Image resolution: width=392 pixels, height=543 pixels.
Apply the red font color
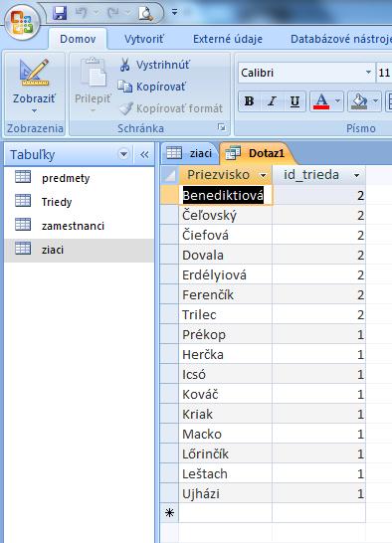point(321,101)
